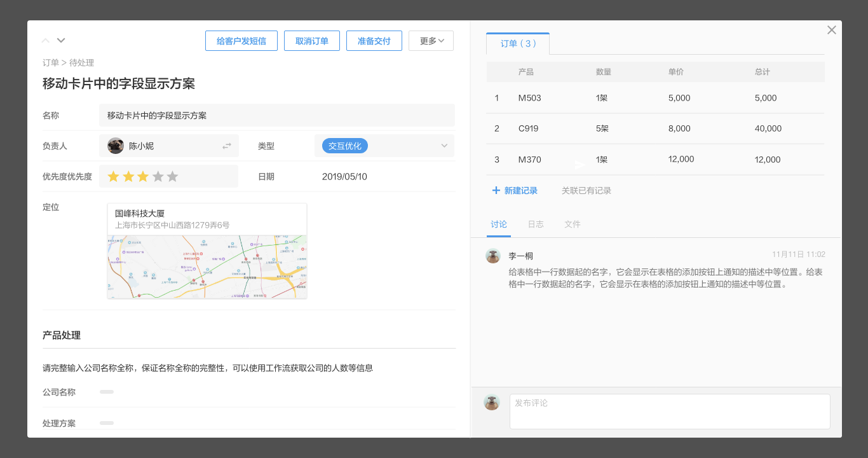Click 取消订单 button

click(312, 41)
